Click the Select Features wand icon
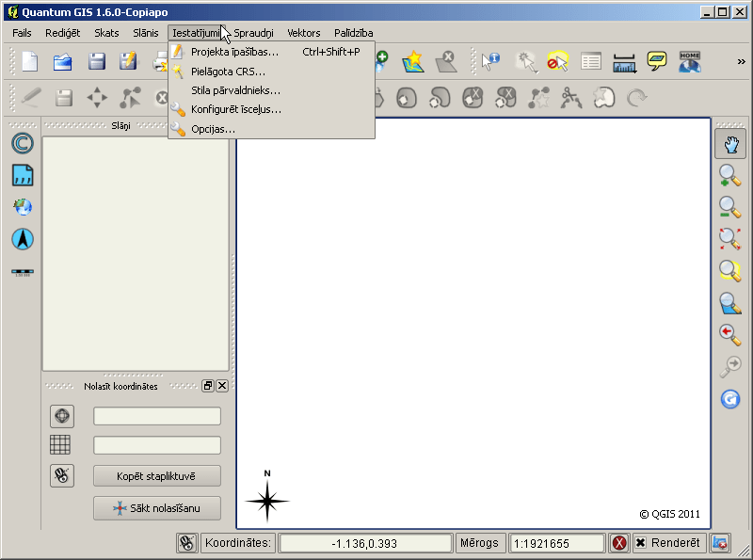 526,62
